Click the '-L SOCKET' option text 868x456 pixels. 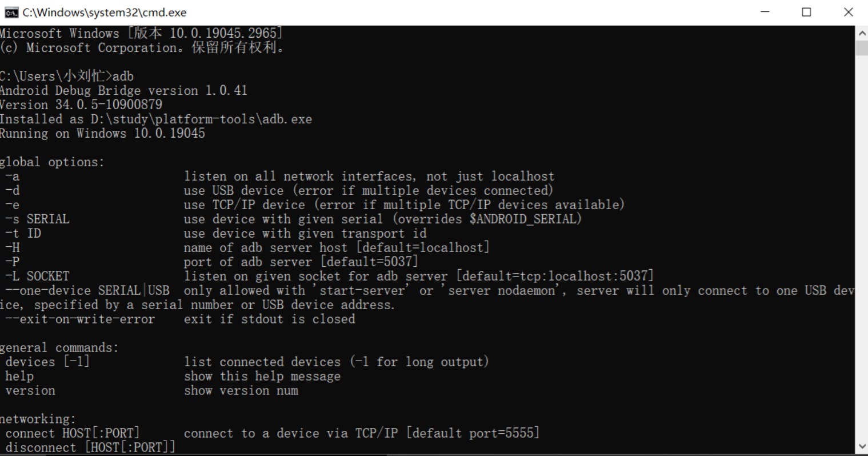37,276
